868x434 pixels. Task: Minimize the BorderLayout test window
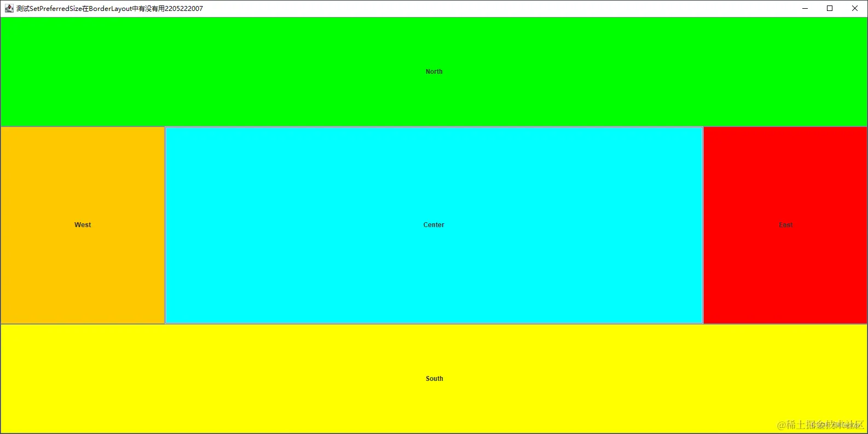click(x=805, y=8)
